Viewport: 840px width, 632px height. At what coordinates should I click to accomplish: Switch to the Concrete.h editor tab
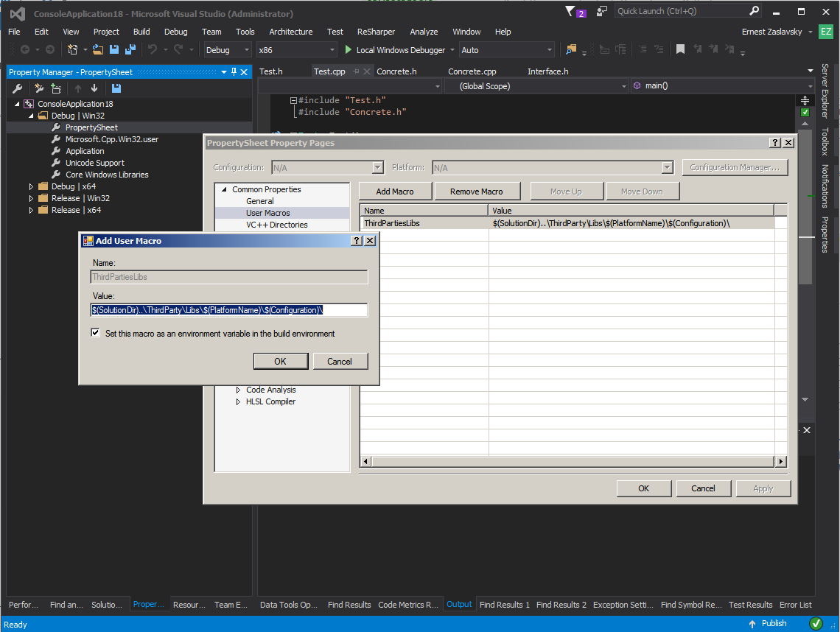pyautogui.click(x=396, y=71)
